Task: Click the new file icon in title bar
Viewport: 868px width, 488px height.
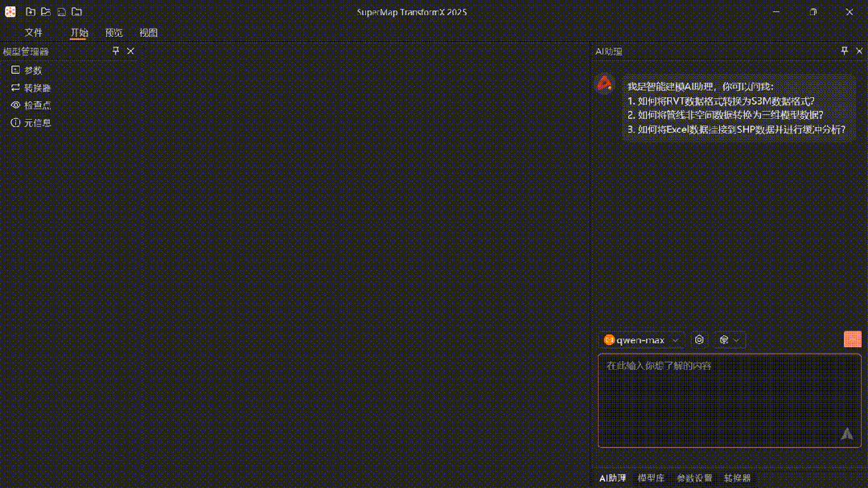Action: tap(30, 12)
